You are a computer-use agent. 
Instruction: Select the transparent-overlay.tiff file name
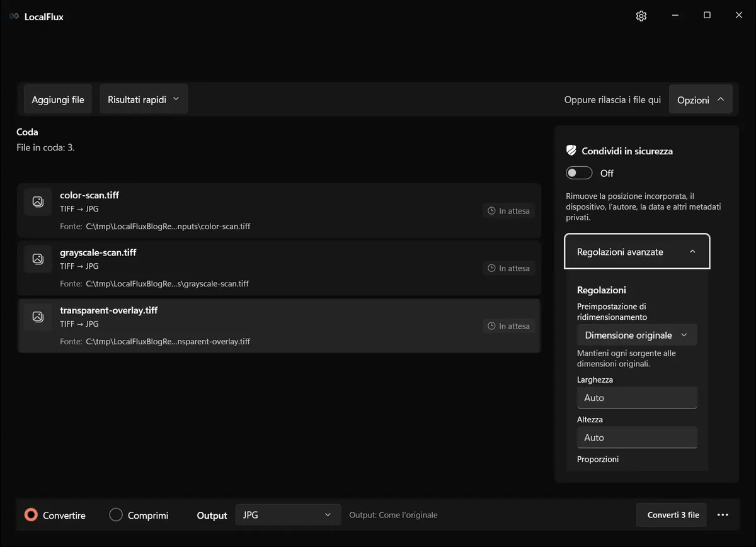pos(109,310)
